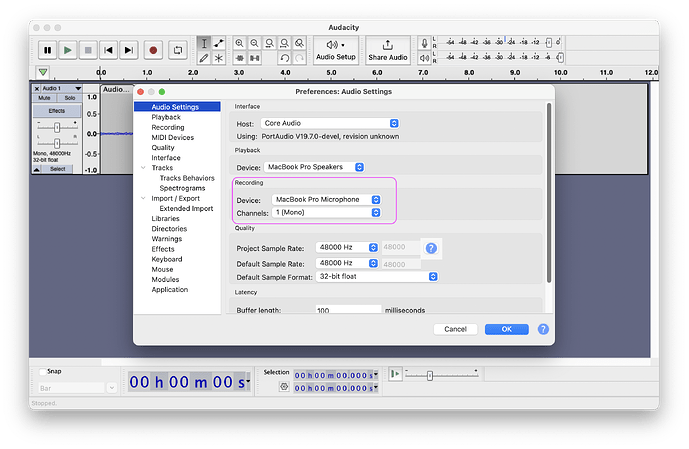Viewport: 689px width, 449px height.
Task: Click the Play-at-Speed button
Action: pos(395,374)
